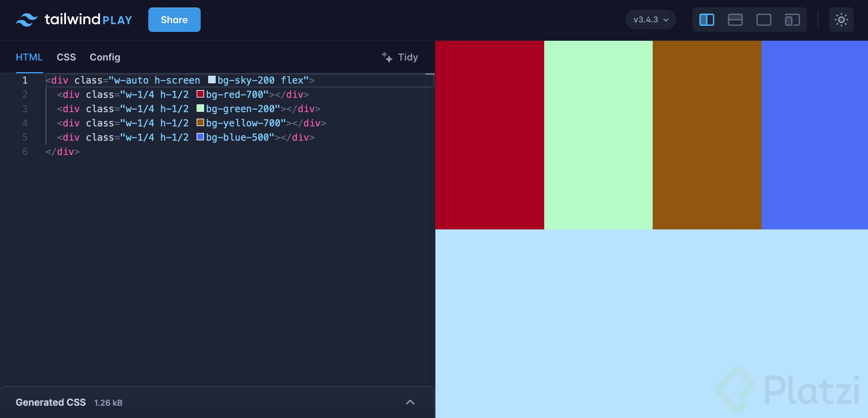The width and height of the screenshot is (868, 418).
Task: Switch to the CSS tab
Action: (x=66, y=57)
